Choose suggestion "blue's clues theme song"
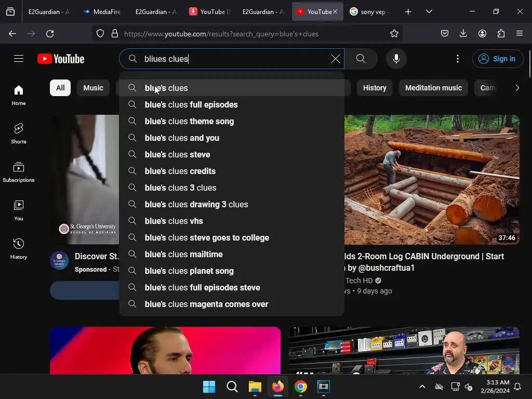Image resolution: width=532 pixels, height=399 pixels. (x=232, y=121)
